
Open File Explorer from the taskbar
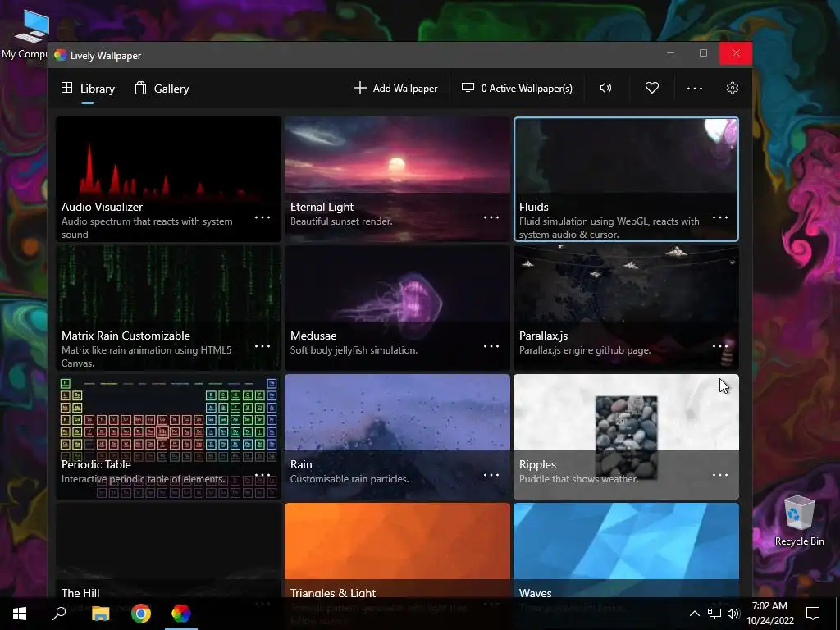[100, 614]
